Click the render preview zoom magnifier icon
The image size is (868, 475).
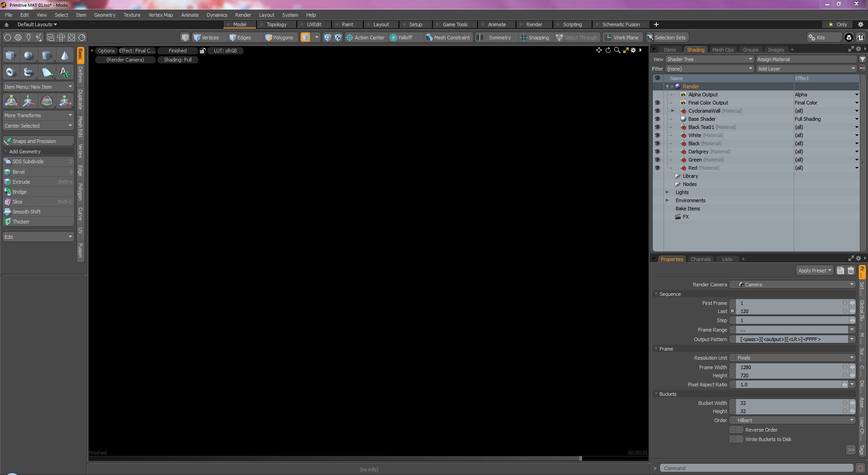[x=617, y=50]
